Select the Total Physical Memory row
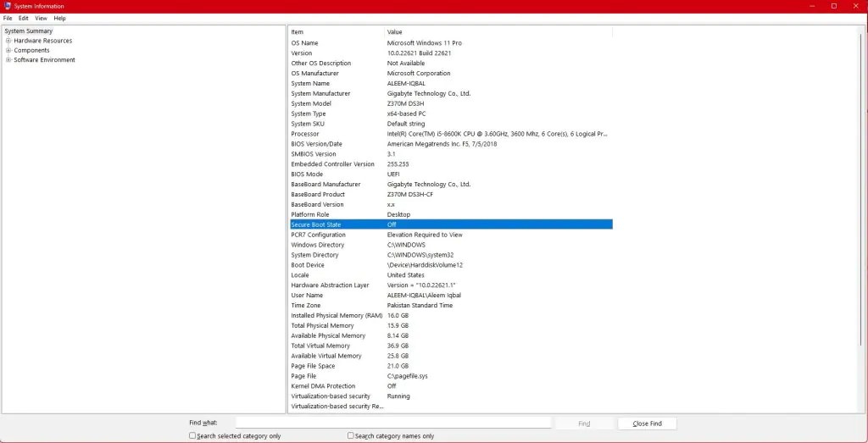 click(451, 326)
